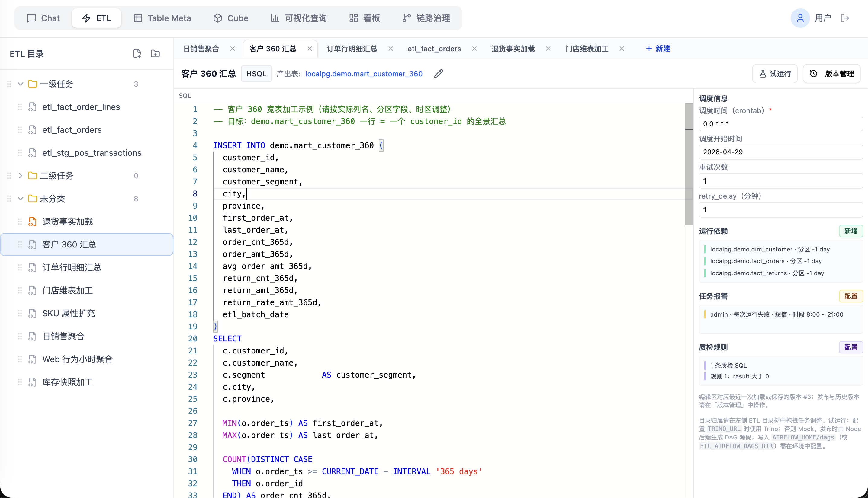
Task: Open the Cube tab
Action: click(231, 18)
